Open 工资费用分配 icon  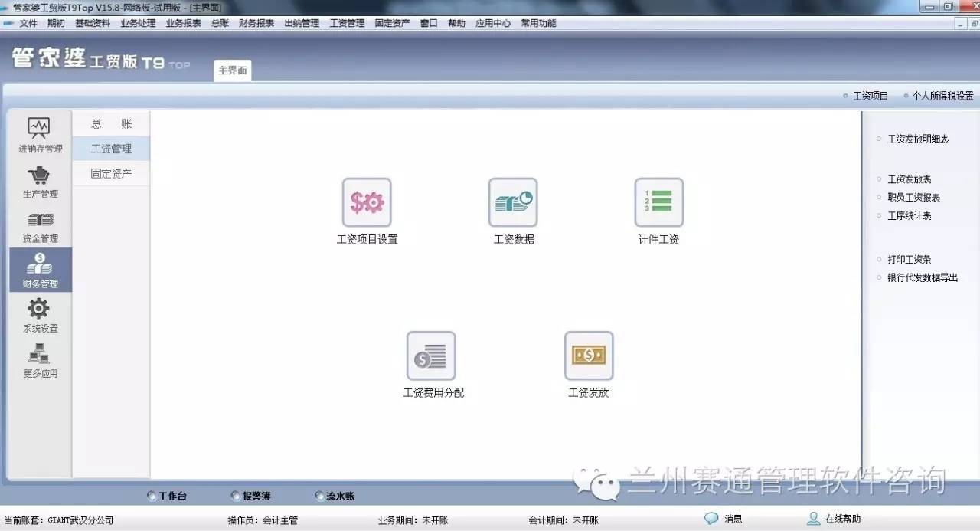pos(431,356)
